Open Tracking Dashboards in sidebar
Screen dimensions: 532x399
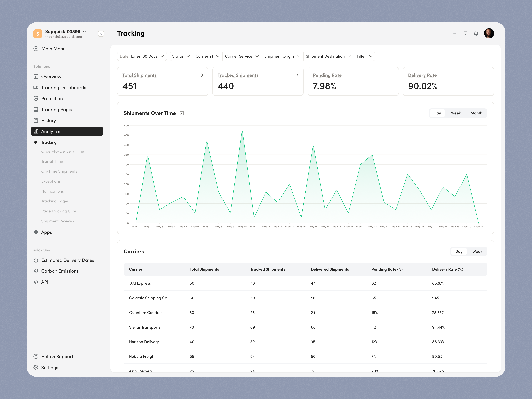coord(64,88)
